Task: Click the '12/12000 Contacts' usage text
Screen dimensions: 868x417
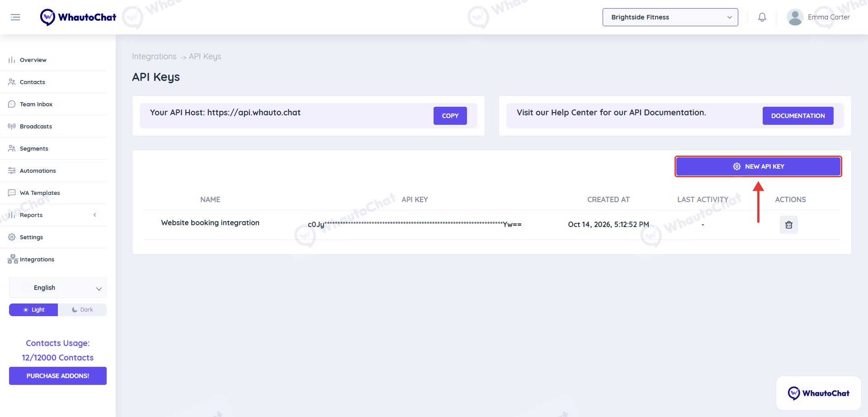Action: click(58, 358)
